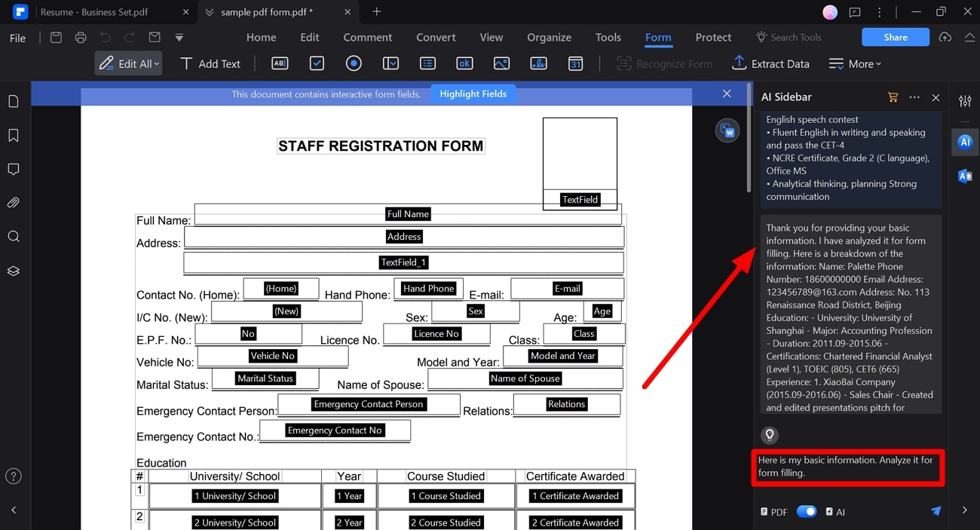Select the OK push button form tool
The width and height of the screenshot is (980, 530).
click(464, 64)
